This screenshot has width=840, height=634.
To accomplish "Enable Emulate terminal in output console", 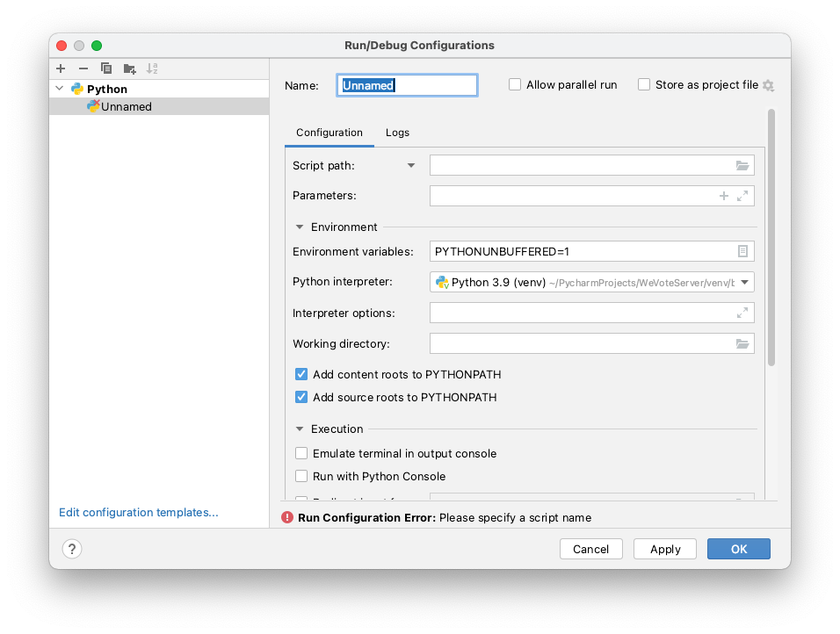I will point(301,453).
